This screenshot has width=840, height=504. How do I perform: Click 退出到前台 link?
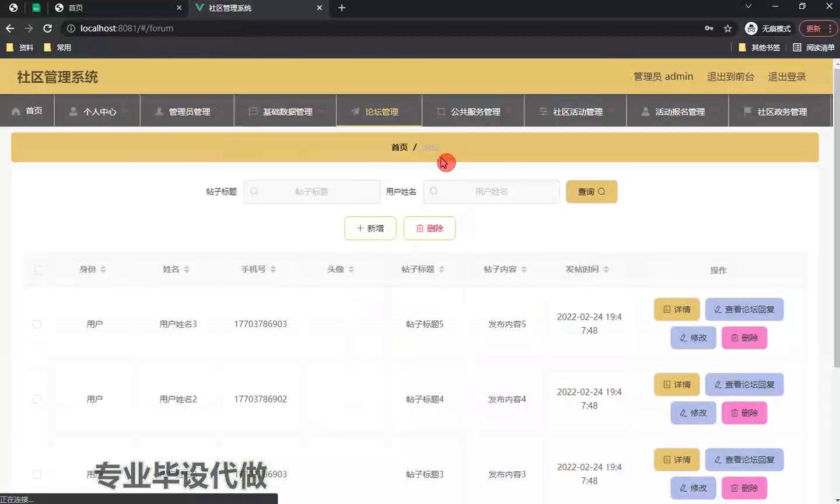(x=730, y=76)
